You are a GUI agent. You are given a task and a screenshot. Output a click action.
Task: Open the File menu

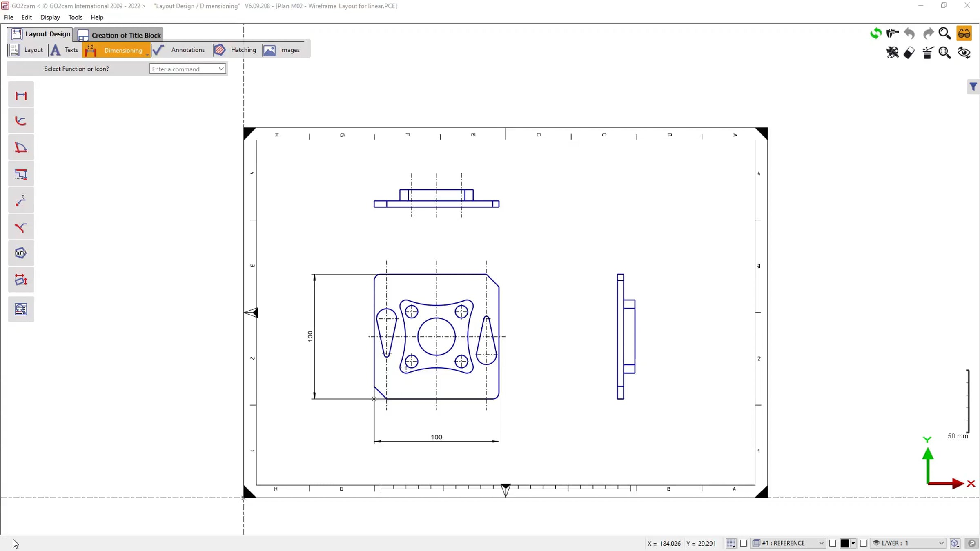[x=9, y=17]
